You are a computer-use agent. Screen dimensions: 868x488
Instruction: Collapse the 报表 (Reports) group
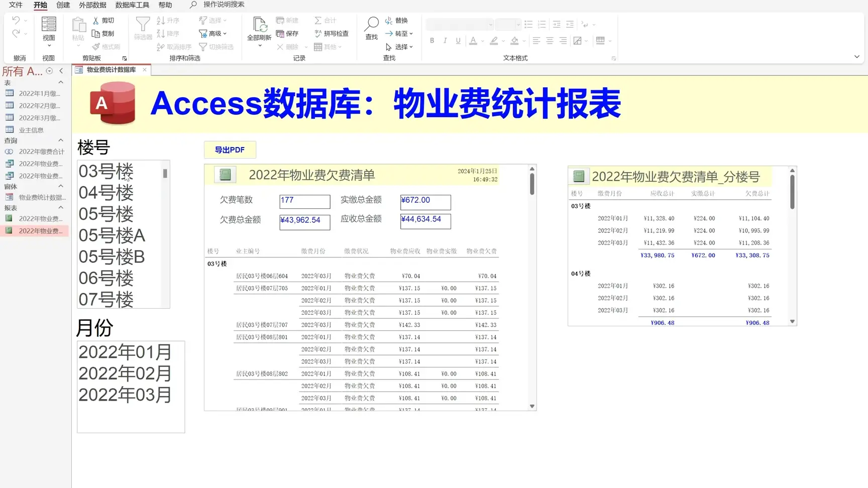(61, 207)
